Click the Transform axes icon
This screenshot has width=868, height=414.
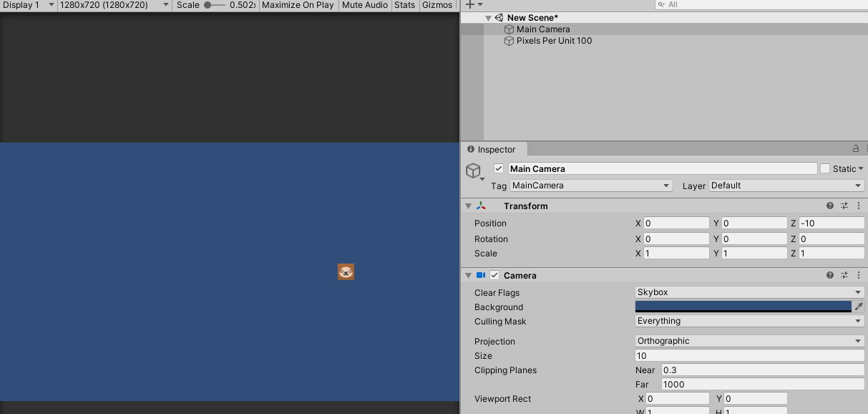481,206
